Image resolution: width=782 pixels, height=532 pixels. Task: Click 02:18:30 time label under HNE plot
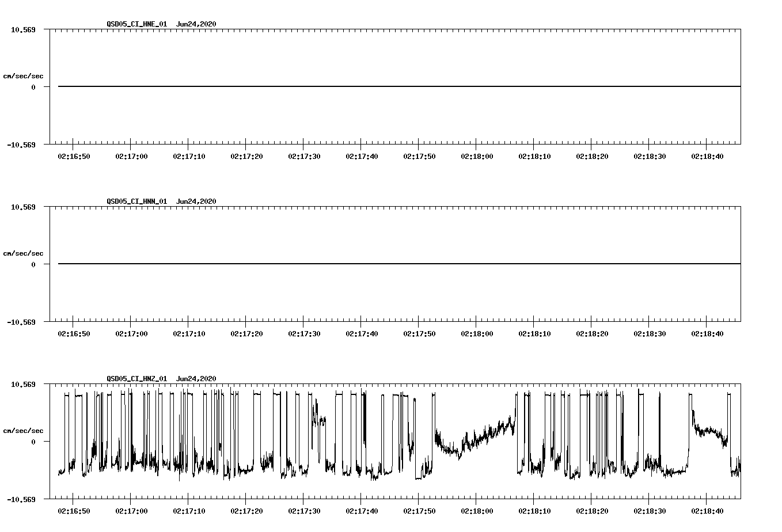[x=650, y=156]
